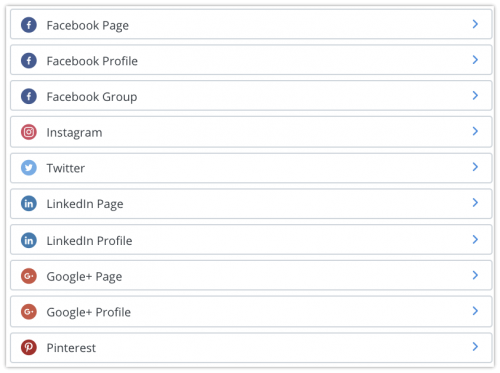500x373 pixels.
Task: Pick the Google+ Page text
Action: 84,277
